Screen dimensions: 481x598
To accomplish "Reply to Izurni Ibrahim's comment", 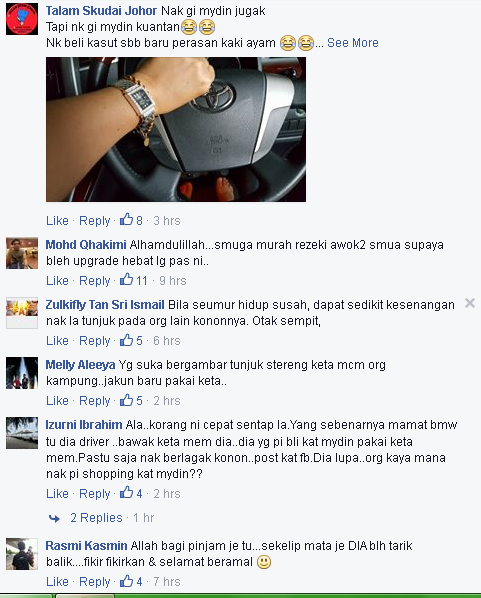I will 95,494.
